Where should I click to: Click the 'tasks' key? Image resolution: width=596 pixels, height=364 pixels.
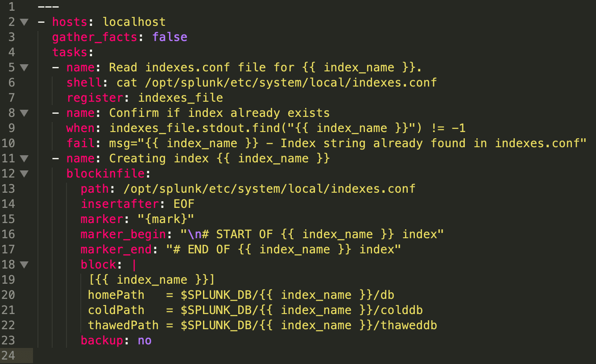coord(70,52)
